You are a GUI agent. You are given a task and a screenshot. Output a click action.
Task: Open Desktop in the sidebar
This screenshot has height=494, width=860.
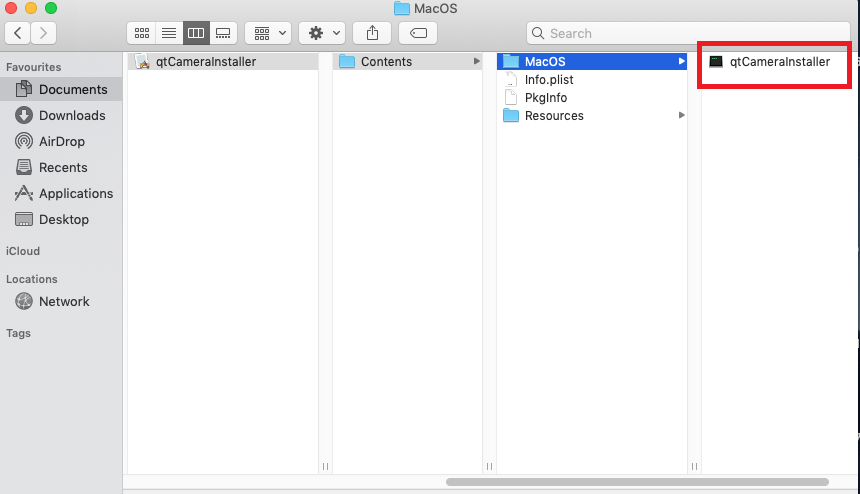coord(61,219)
